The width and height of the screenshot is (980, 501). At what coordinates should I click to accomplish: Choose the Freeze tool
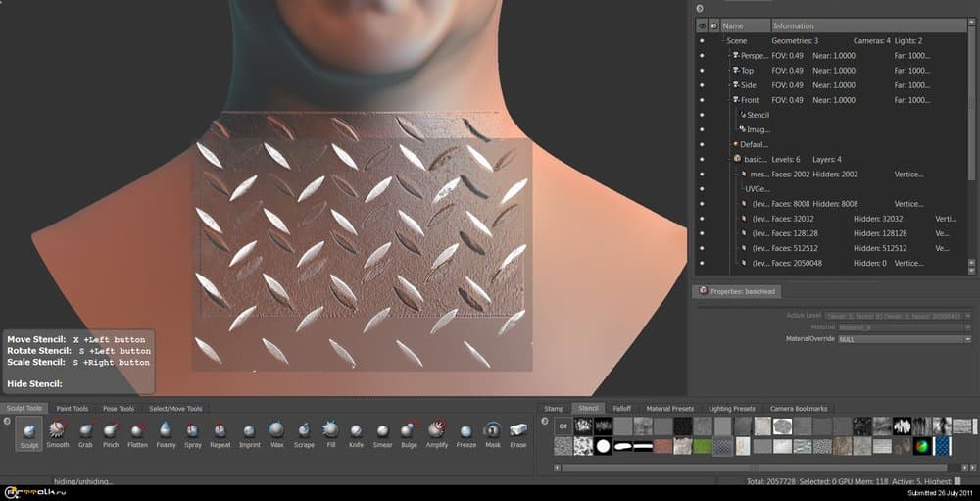tap(465, 431)
